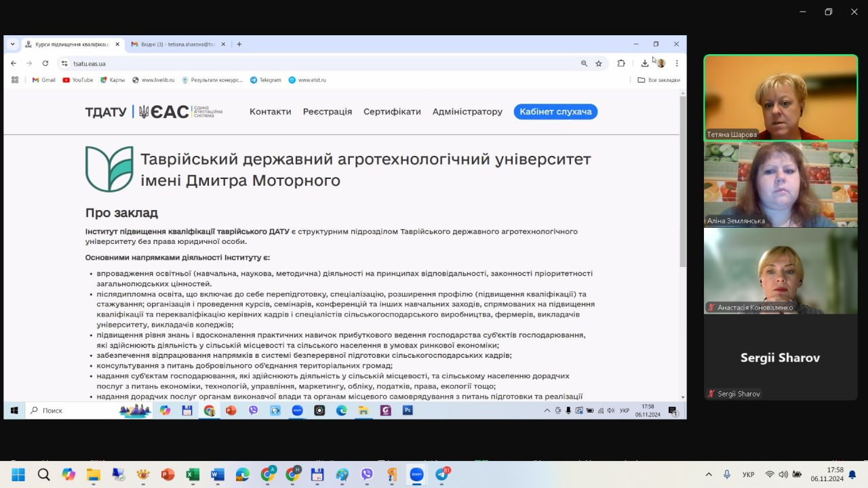Image resolution: width=868 pixels, height=488 pixels.
Task: Show hidden icons in local system tray
Action: [709, 474]
